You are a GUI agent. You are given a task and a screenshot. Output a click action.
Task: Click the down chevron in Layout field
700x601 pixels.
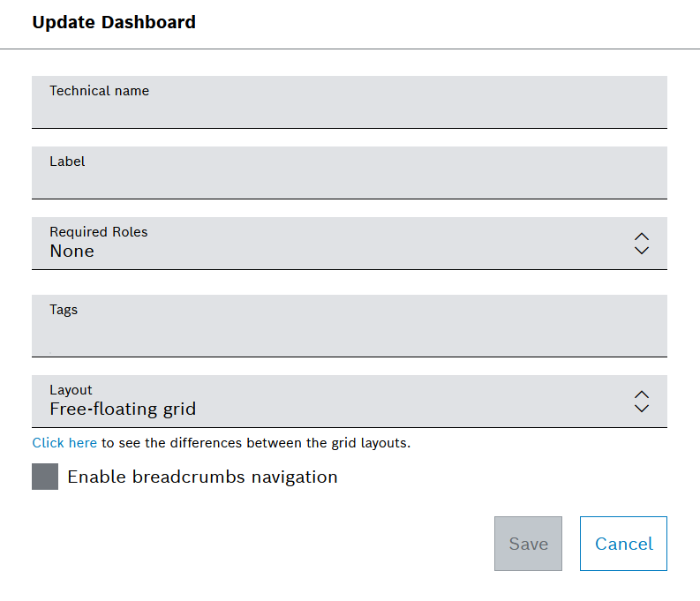point(642,409)
